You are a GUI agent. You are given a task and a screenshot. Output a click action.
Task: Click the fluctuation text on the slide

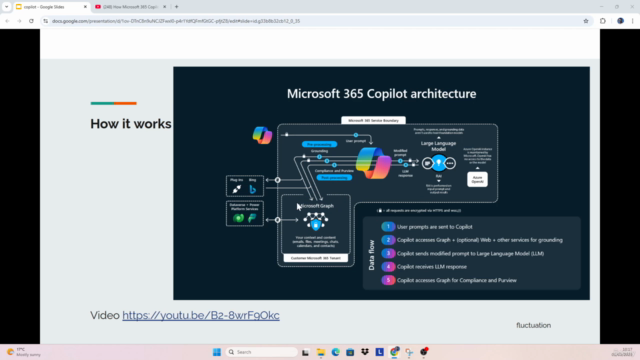pos(533,325)
